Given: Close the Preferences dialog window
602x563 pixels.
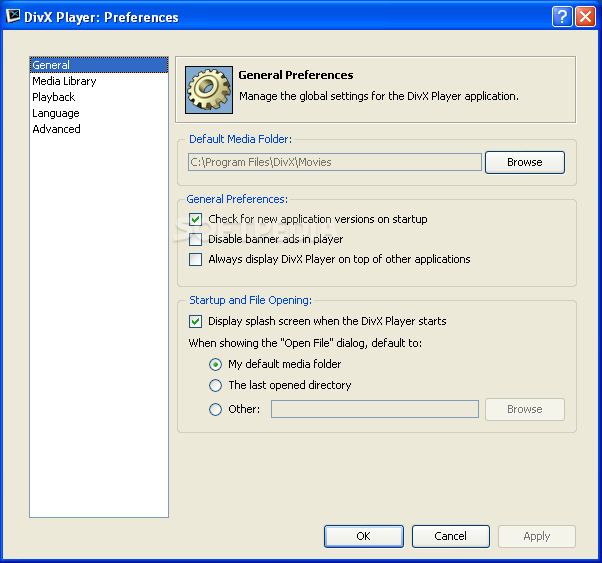Looking at the screenshot, I should pos(585,17).
